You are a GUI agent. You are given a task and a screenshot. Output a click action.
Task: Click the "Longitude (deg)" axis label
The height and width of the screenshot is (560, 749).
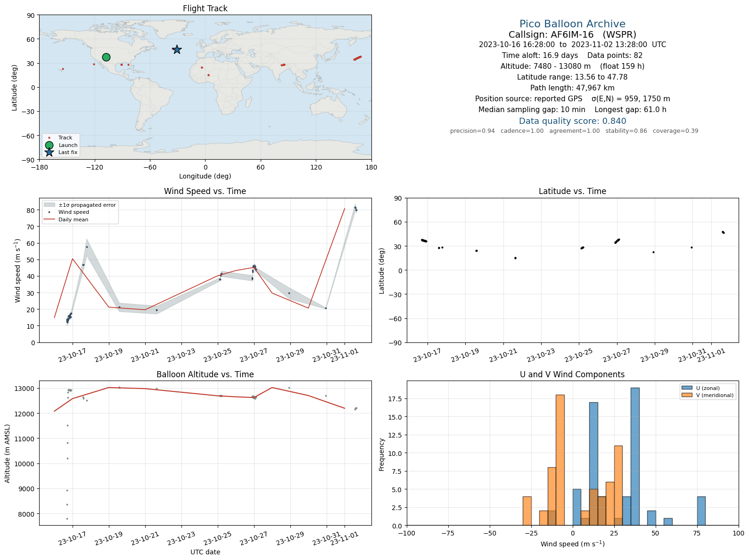205,176
